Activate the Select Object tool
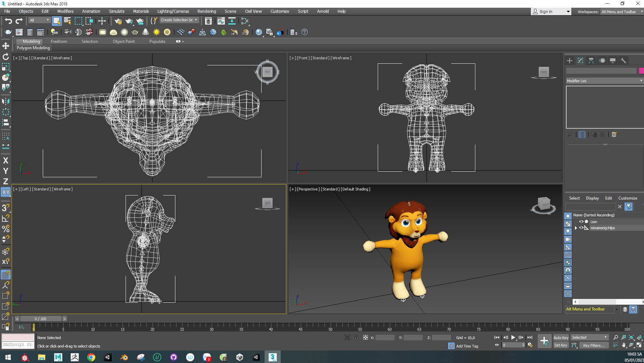 pyautogui.click(x=57, y=21)
